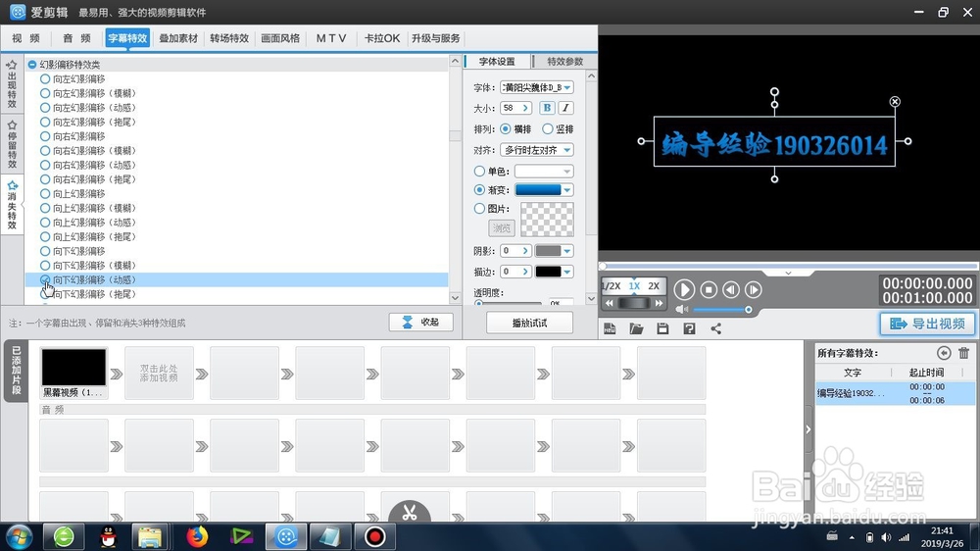Switch to 视频 tab
The height and width of the screenshot is (551, 980).
click(25, 38)
